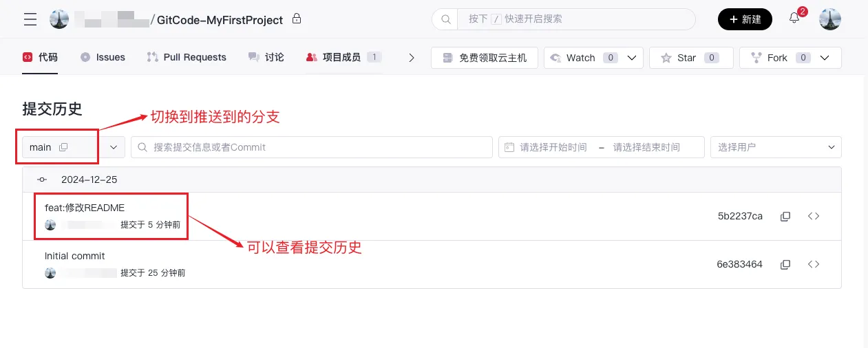Browse code at commit 5b2237ca
The height and width of the screenshot is (348, 868).
click(x=814, y=216)
